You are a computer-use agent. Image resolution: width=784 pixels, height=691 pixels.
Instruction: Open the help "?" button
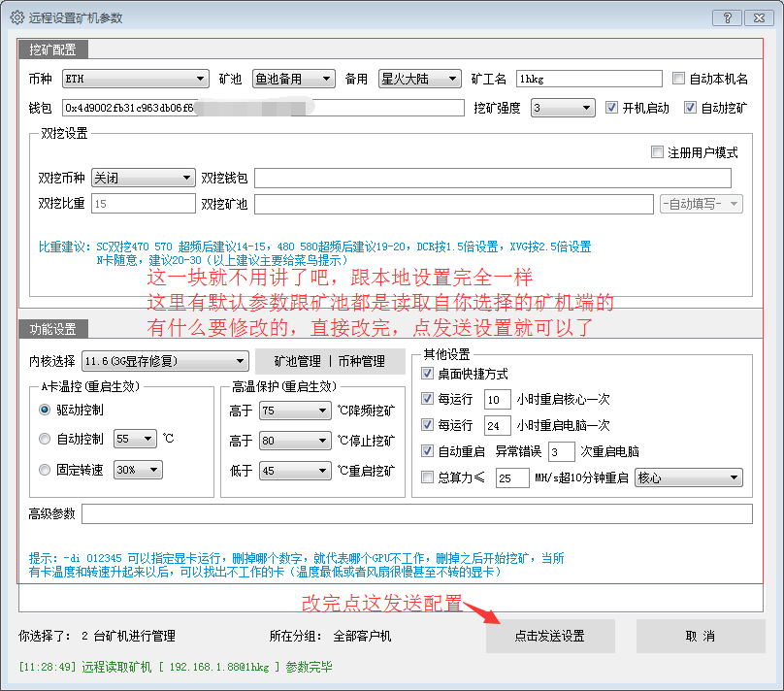click(x=727, y=16)
